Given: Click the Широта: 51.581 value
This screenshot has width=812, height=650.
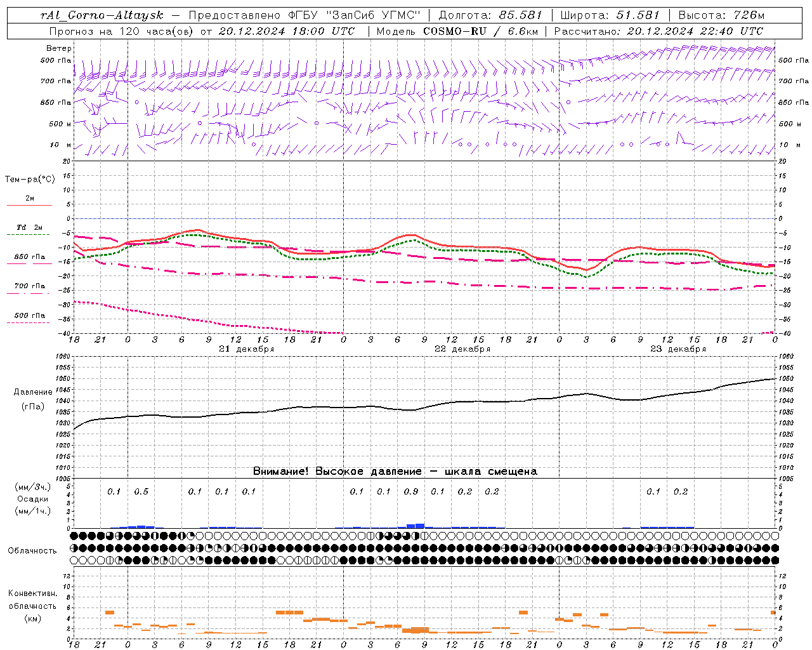Looking at the screenshot, I should [x=610, y=15].
